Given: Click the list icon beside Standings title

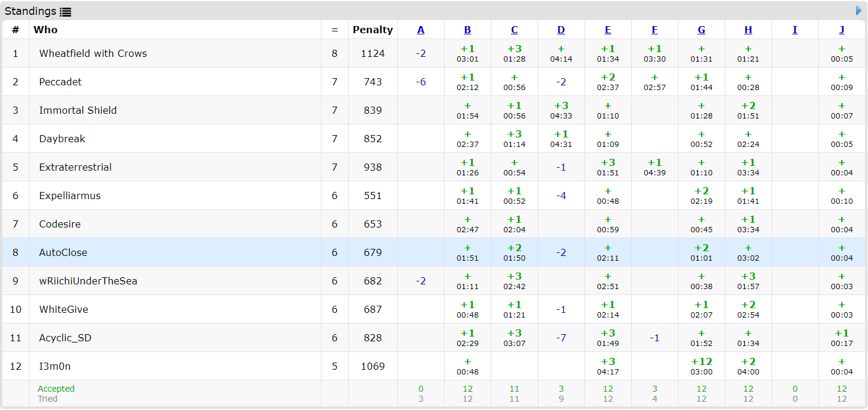Looking at the screenshot, I should (x=65, y=12).
